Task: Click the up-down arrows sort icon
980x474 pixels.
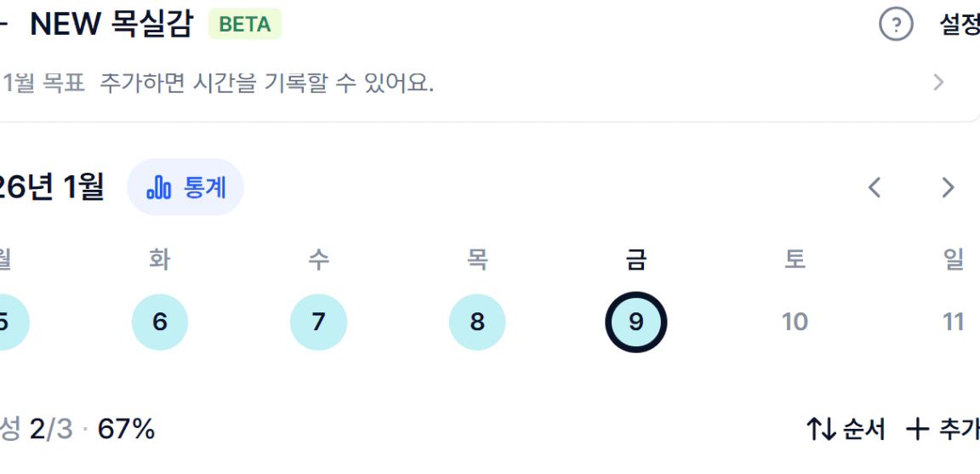Action: [819, 430]
